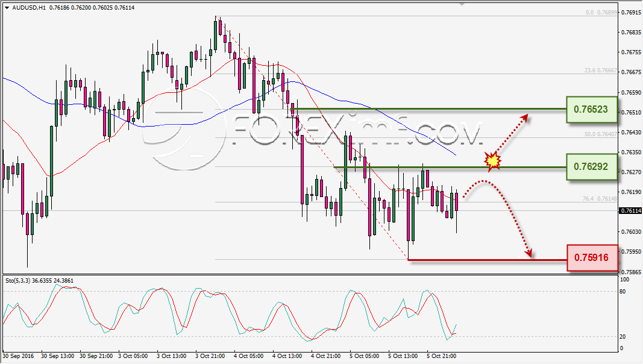The height and width of the screenshot is (364, 643).
Task: Click the 0.76430 price axis value
Action: point(631,133)
